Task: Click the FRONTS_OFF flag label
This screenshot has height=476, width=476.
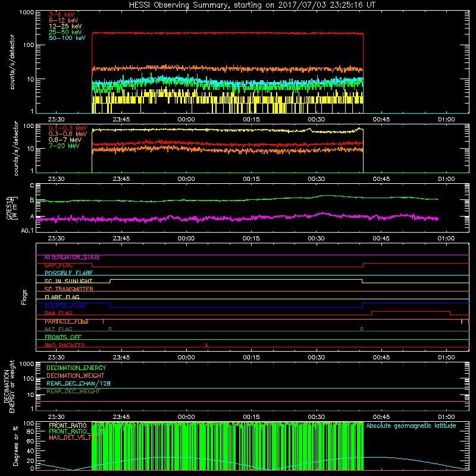Action: click(63, 337)
